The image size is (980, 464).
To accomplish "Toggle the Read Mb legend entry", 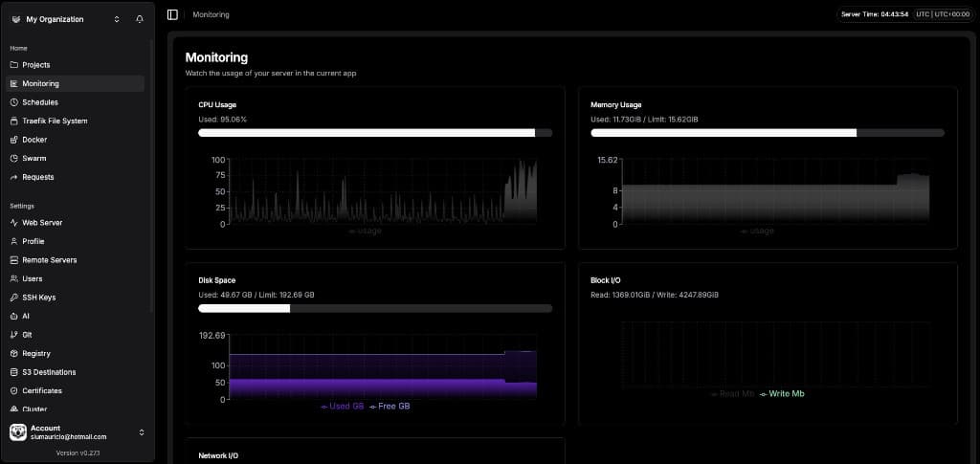I will tap(733, 394).
